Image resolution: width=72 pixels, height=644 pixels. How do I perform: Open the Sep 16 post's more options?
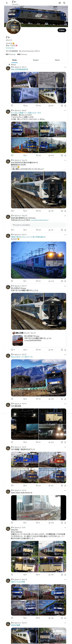pos(65,160)
